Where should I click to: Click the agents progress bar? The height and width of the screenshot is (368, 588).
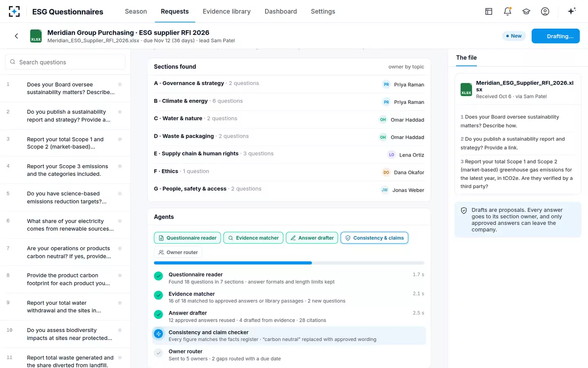tap(289, 263)
